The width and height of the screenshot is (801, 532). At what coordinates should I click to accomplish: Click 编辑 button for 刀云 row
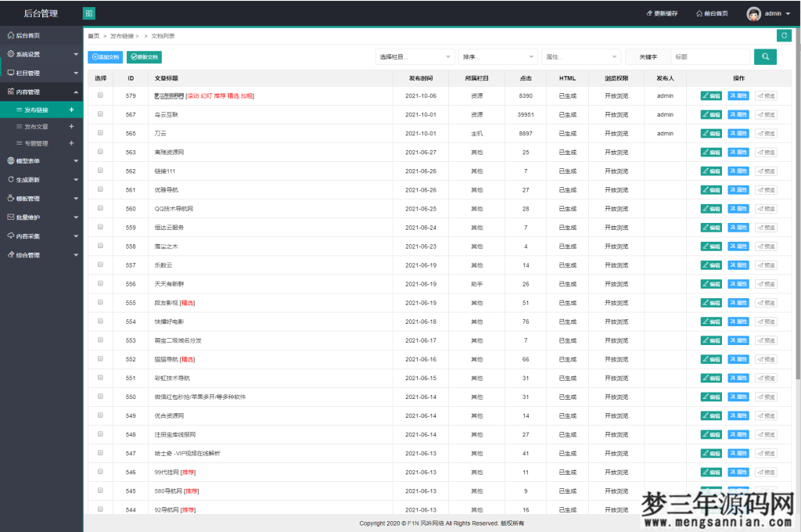tap(711, 134)
